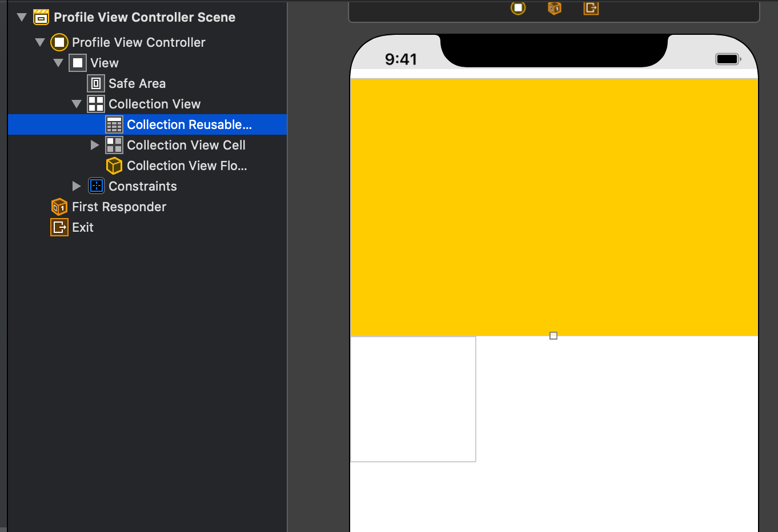Collapse the Profile View Controller Scene triangle

(x=22, y=17)
